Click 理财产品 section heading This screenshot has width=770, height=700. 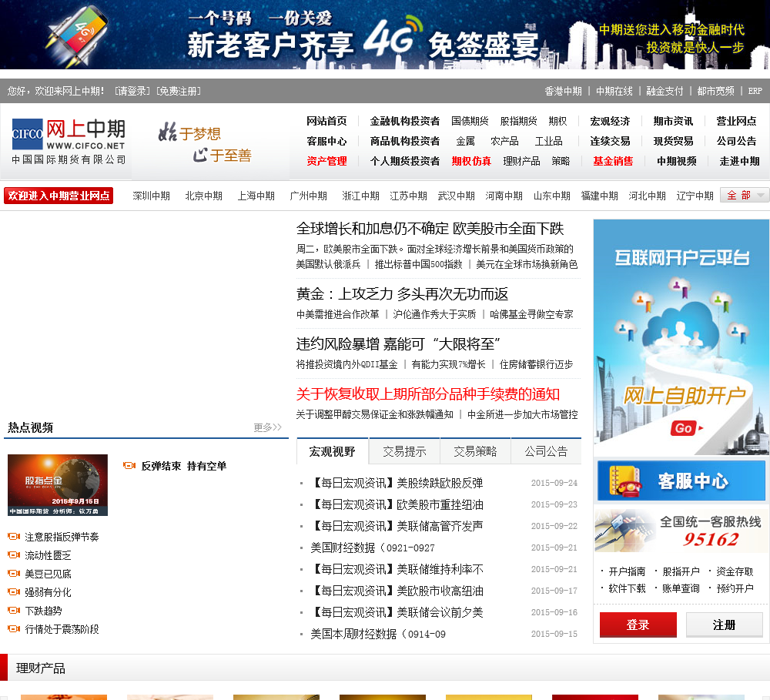[40, 668]
